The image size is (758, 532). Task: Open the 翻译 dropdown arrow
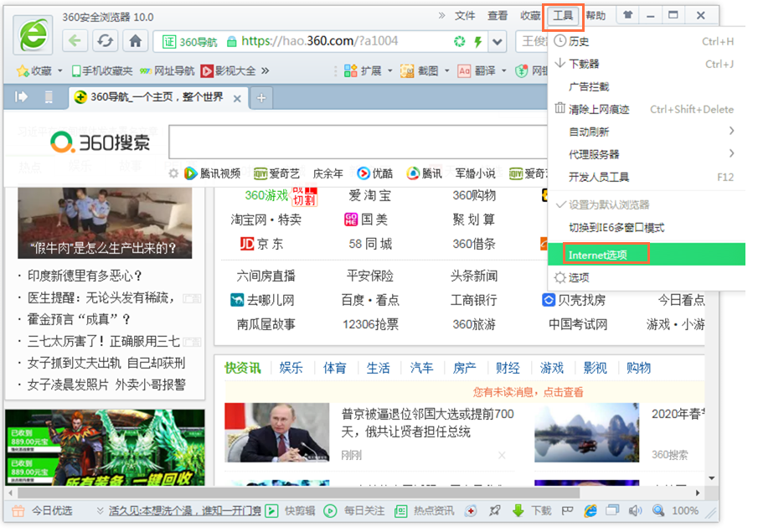[503, 71]
